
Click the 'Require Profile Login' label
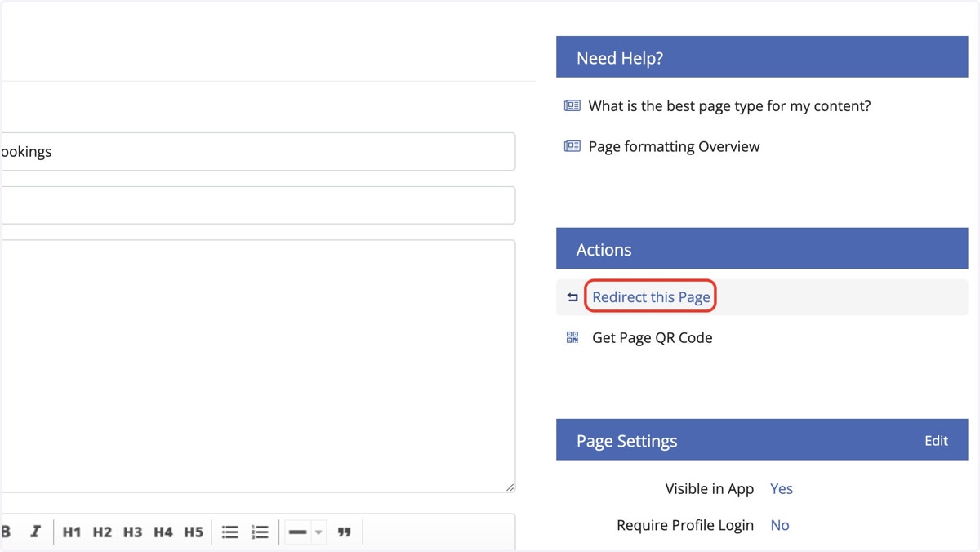[685, 525]
